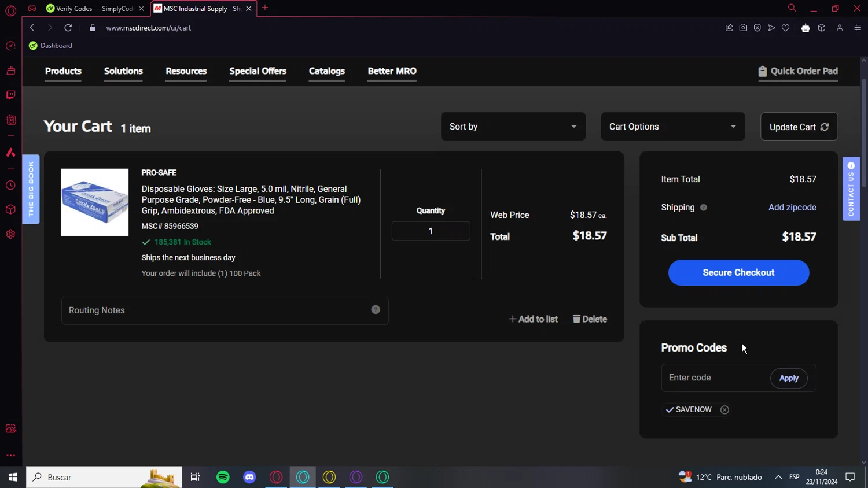The image size is (868, 488).
Task: Click the Update Cart button
Action: 799,127
